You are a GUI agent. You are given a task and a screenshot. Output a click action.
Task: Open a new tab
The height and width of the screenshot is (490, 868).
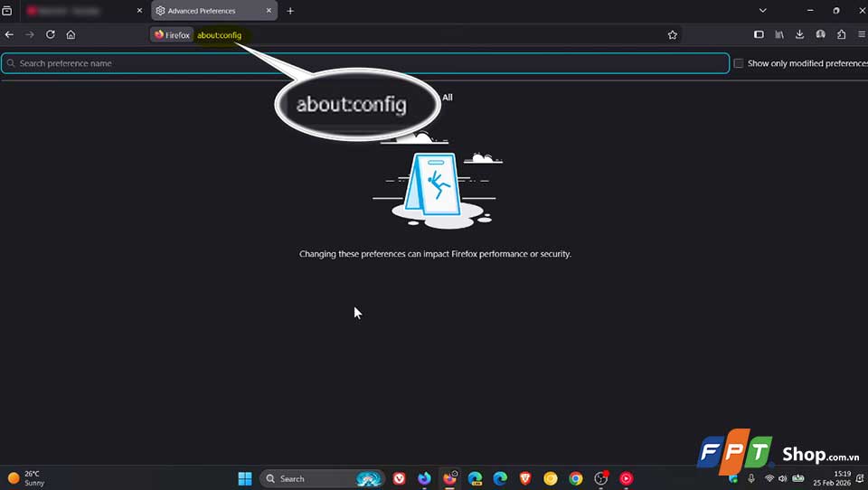(x=290, y=11)
